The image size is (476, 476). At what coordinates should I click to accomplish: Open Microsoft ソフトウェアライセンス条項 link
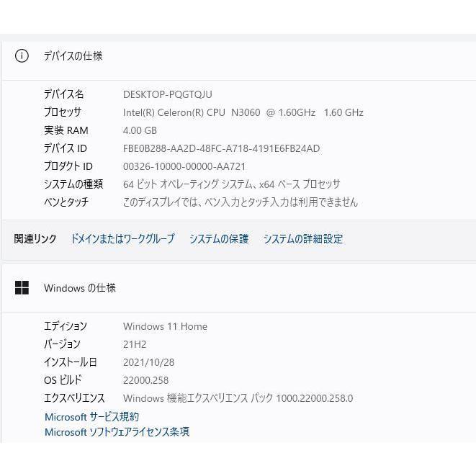point(117,431)
